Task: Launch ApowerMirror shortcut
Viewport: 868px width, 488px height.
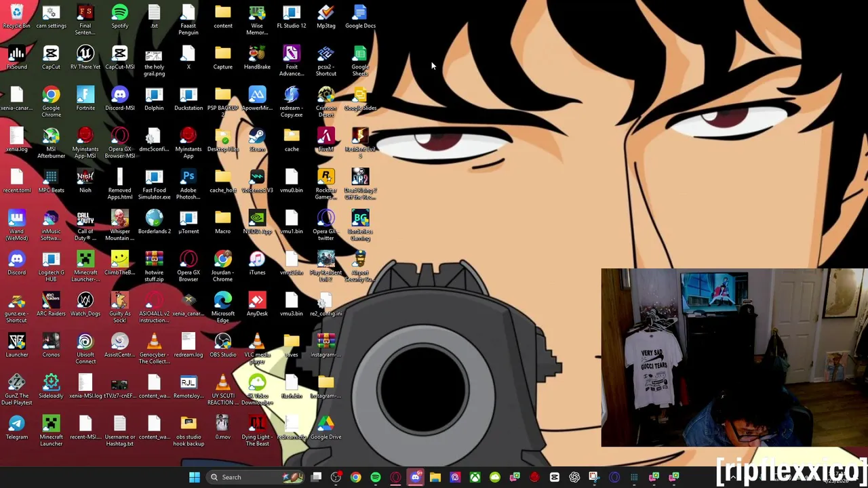Action: tap(257, 98)
